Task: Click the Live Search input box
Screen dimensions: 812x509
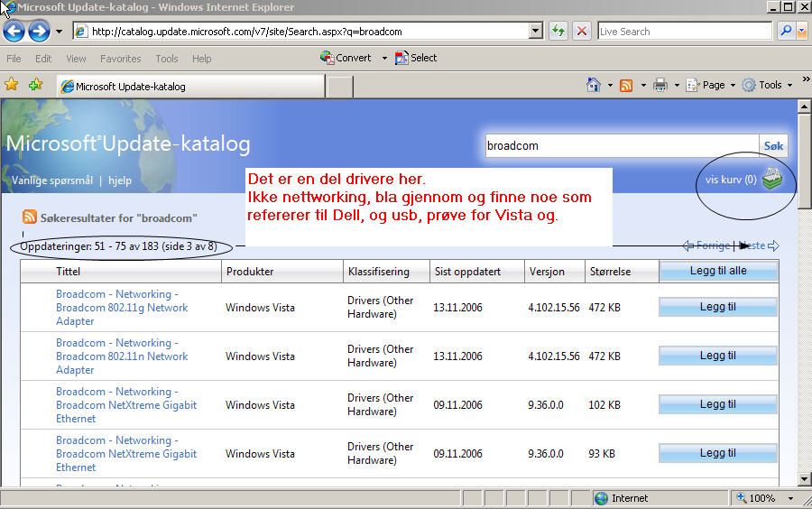Action: 685,32
